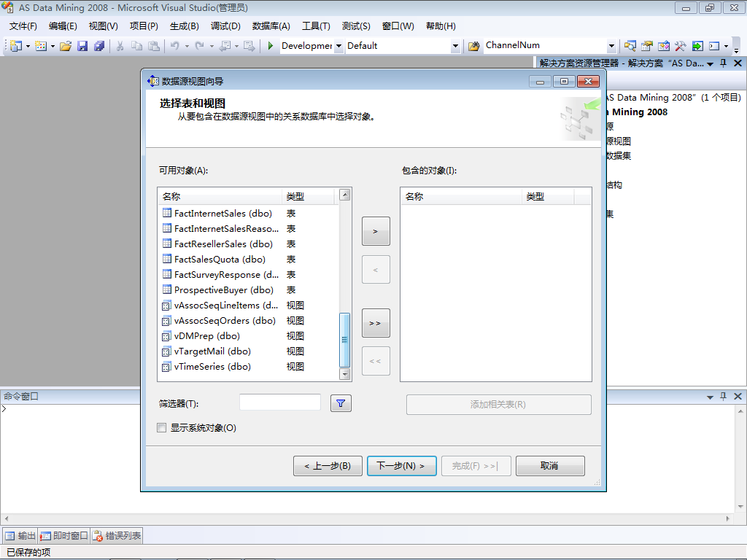Click the 取消 cancel button
The image size is (747, 560).
(x=550, y=466)
